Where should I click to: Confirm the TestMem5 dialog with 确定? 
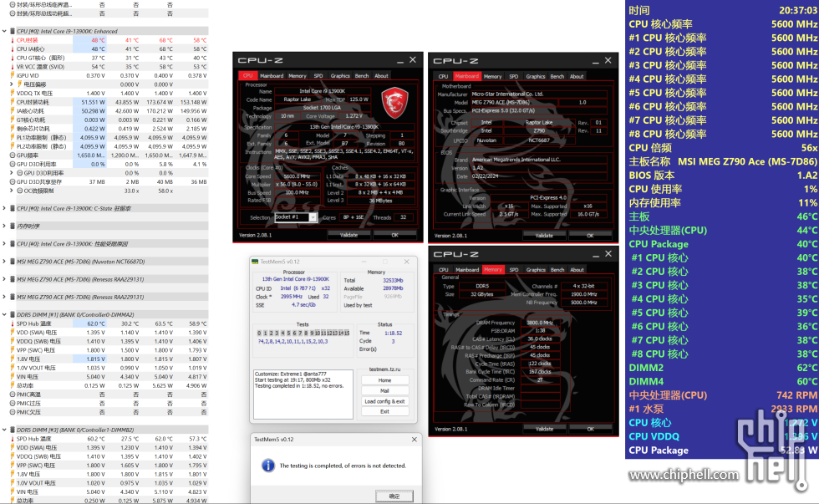pos(394,496)
